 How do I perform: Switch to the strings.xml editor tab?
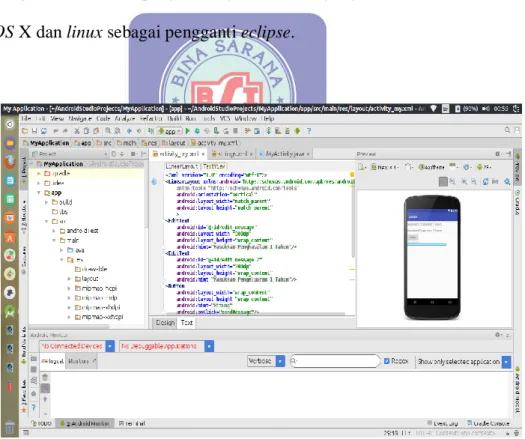tap(233, 154)
